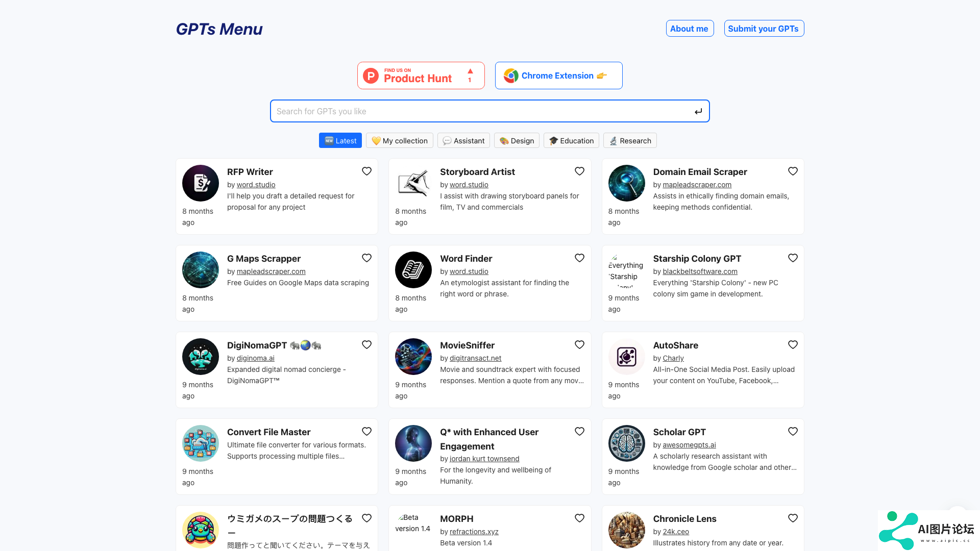The width and height of the screenshot is (980, 551).
Task: Toggle heart on the turtle soup GPT card
Action: [366, 518]
